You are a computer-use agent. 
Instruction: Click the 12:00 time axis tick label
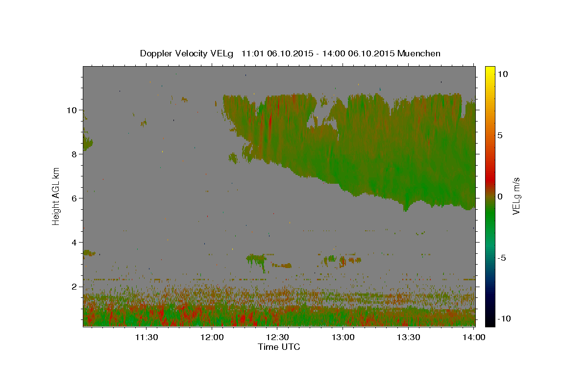[x=212, y=337]
